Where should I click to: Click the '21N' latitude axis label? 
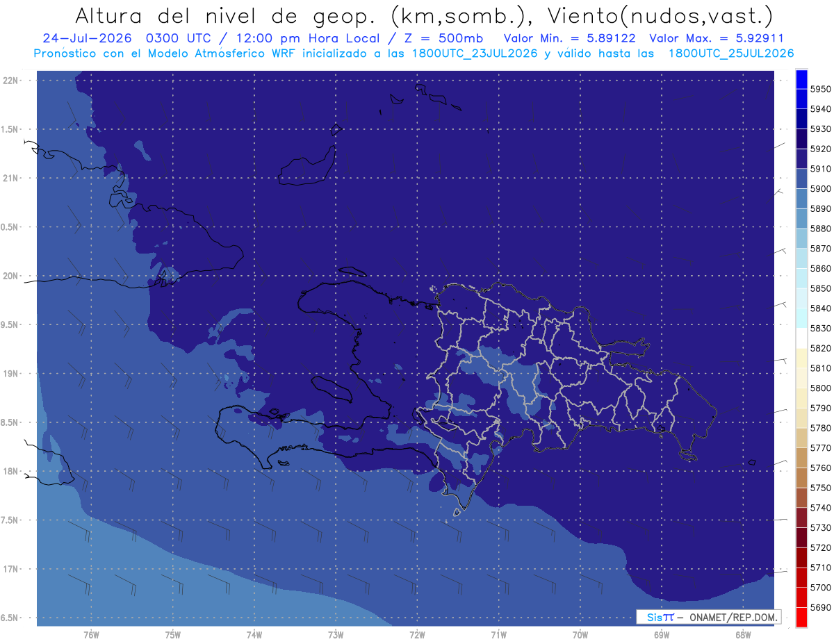click(10, 178)
